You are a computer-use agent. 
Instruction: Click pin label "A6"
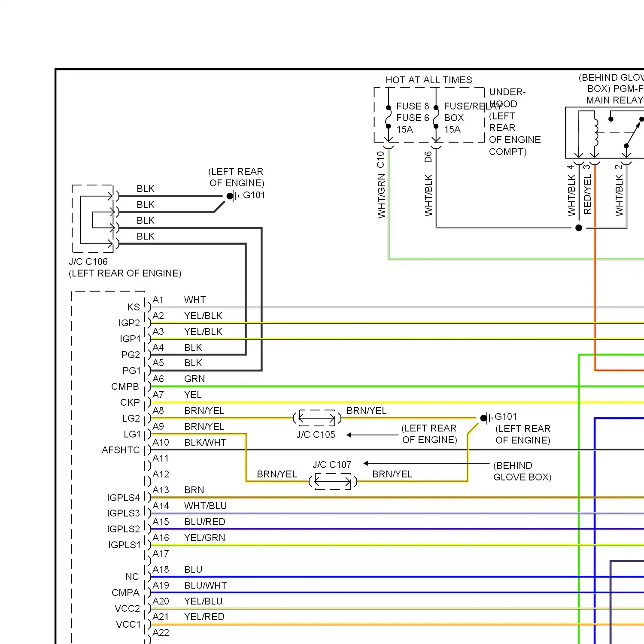(x=158, y=379)
